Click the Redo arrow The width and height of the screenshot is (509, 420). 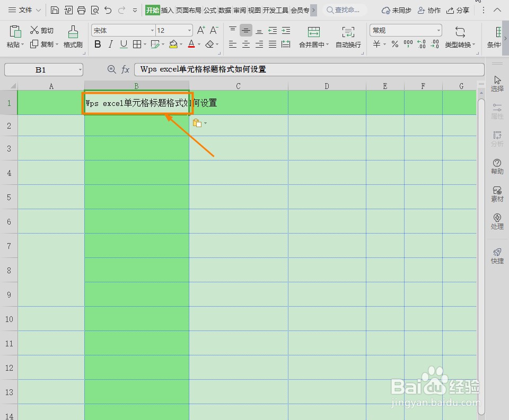coord(121,11)
